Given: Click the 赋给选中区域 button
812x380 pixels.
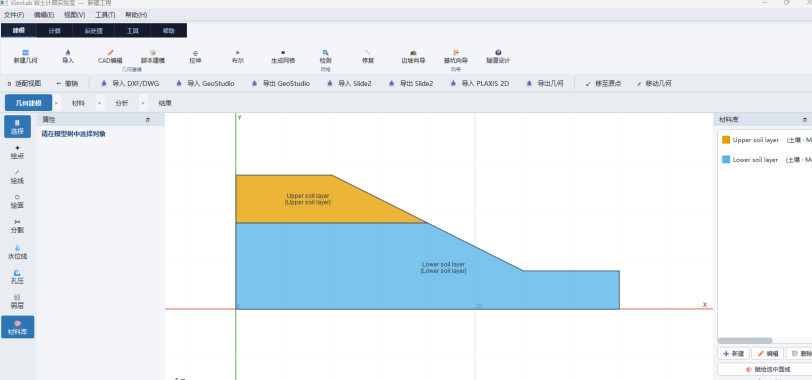Looking at the screenshot, I should pos(768,369).
